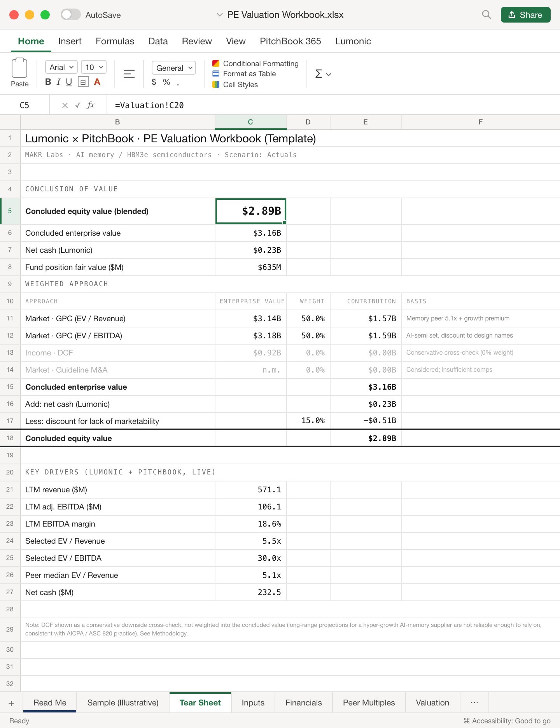Image resolution: width=560 pixels, height=728 pixels.
Task: Click the Cell Styles label
Action: click(x=240, y=84)
